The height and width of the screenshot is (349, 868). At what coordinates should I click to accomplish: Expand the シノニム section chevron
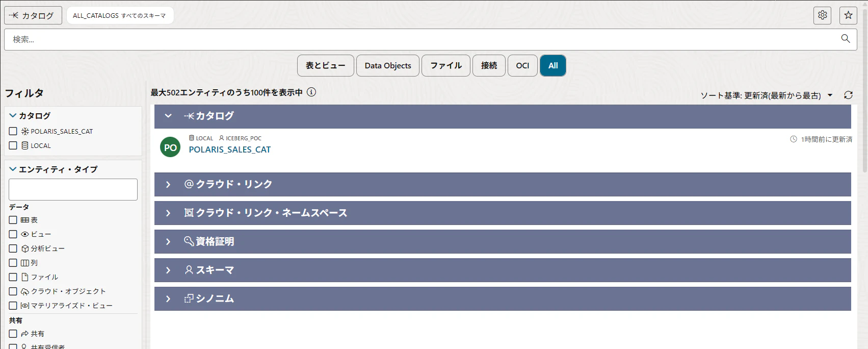pos(168,298)
